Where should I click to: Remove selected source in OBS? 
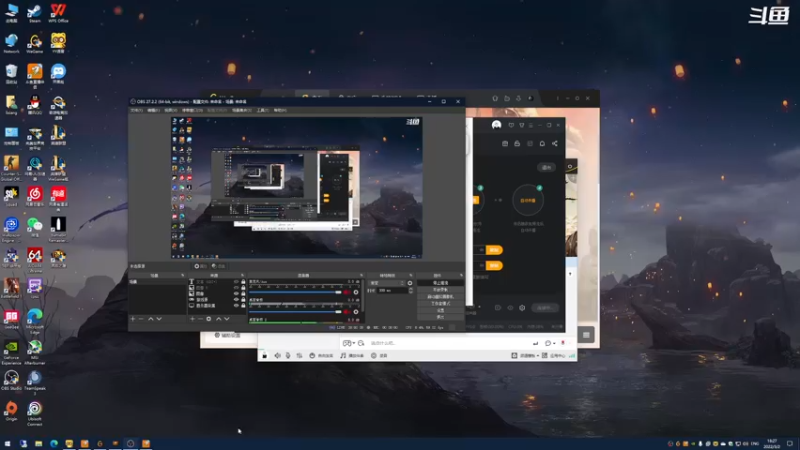201,318
